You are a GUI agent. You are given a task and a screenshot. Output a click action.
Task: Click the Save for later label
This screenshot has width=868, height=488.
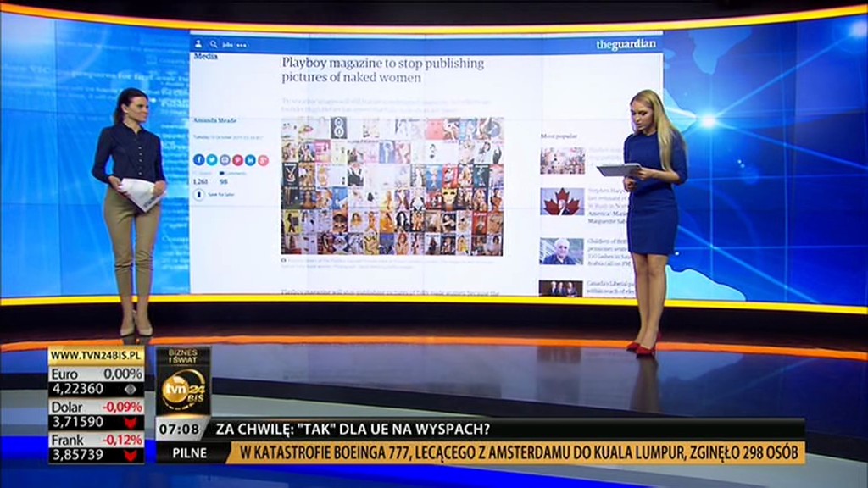(x=221, y=195)
